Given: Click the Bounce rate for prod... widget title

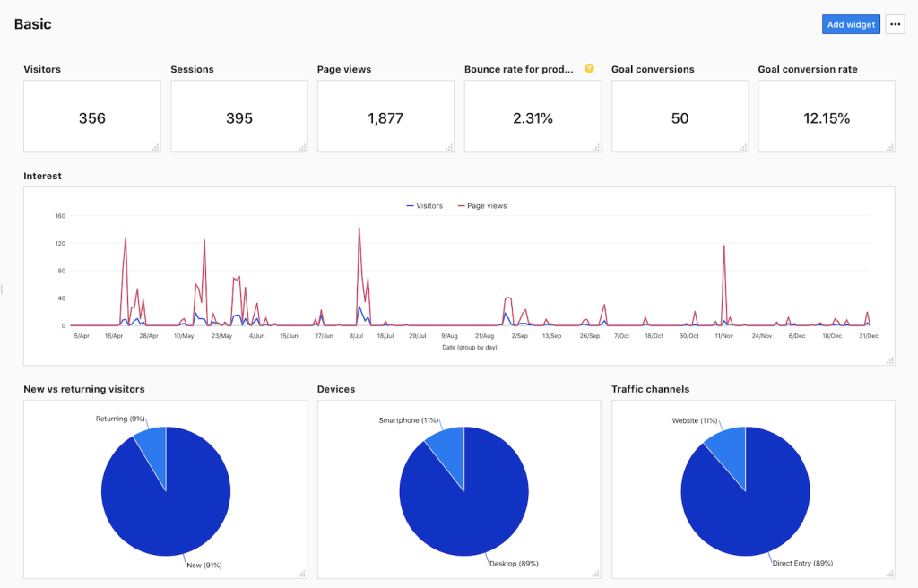Looking at the screenshot, I should pos(519,69).
